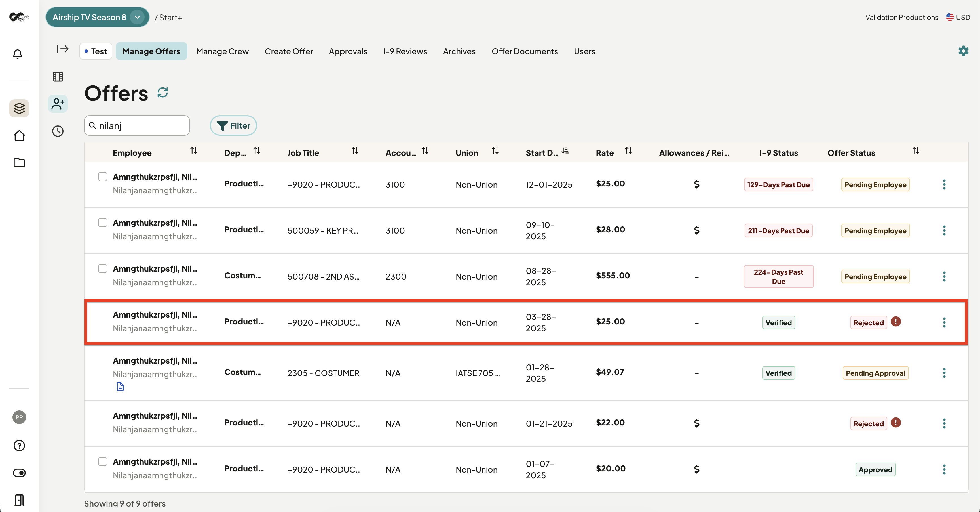
Task: Check the box for $555.00 Costume offer
Action: [x=103, y=268]
